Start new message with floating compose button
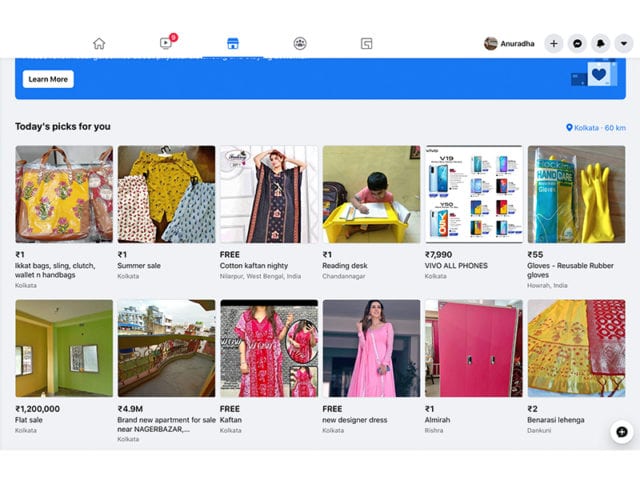Viewport: 640px width, 480px height. 621,431
